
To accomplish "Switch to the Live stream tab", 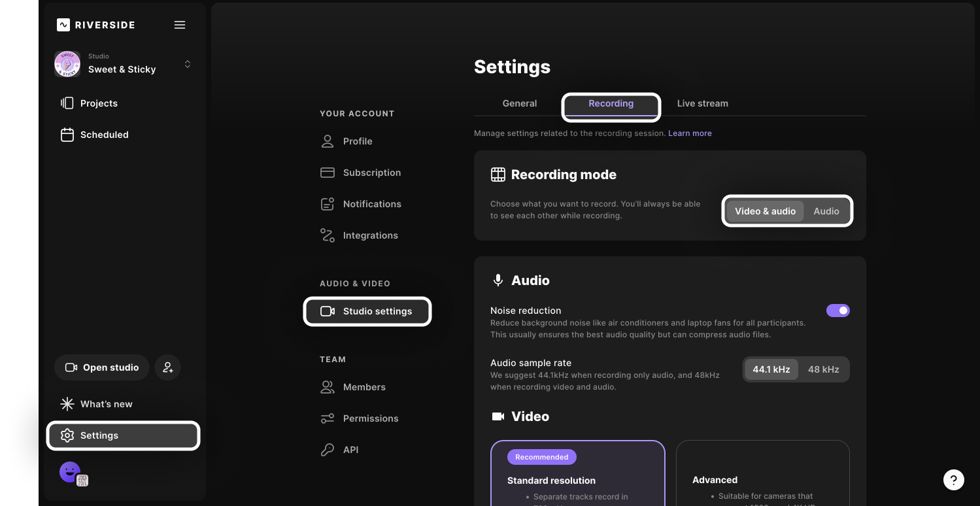I will [x=702, y=103].
